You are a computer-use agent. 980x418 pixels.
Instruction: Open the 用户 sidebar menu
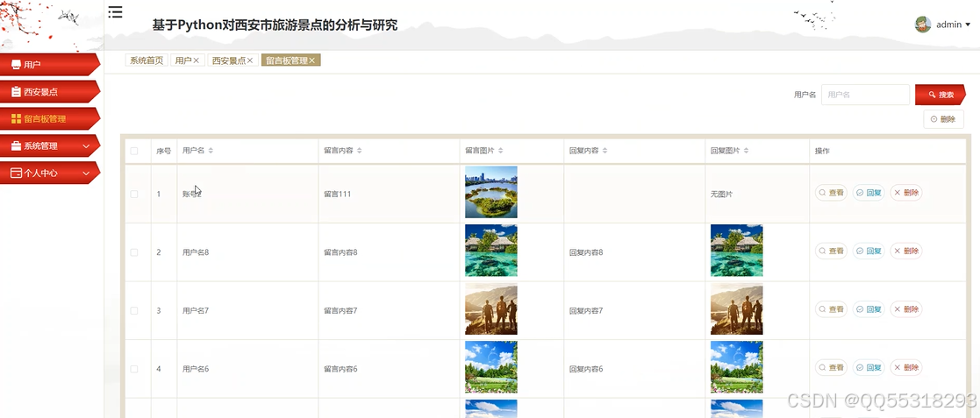49,64
